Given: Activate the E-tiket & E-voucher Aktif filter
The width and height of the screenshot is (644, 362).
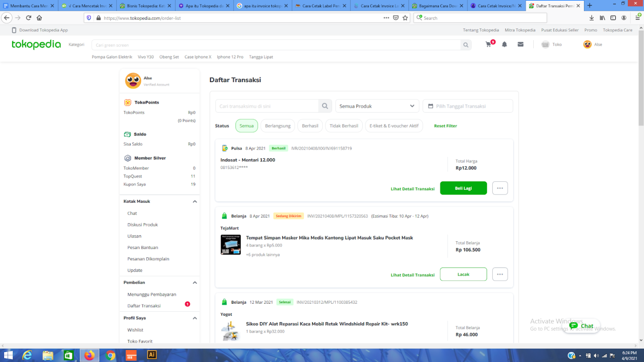Looking at the screenshot, I should pos(394,125).
